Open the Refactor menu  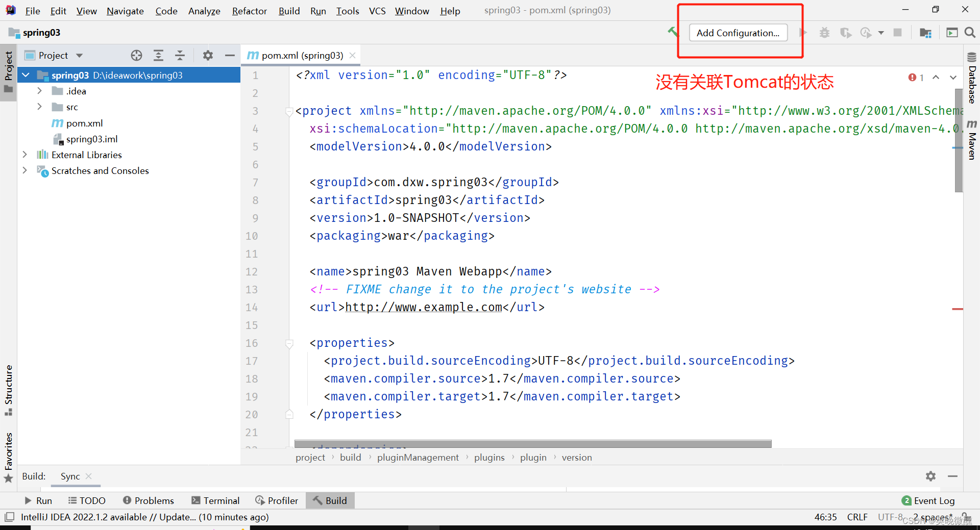[249, 11]
